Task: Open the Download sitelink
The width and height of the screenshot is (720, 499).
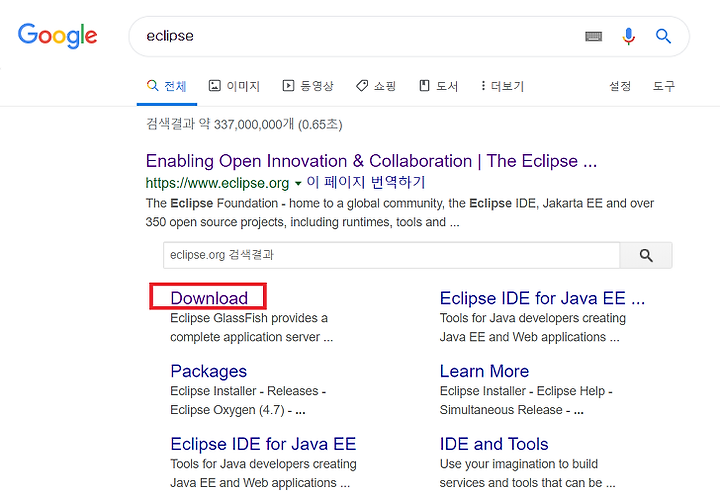Action: 209,298
